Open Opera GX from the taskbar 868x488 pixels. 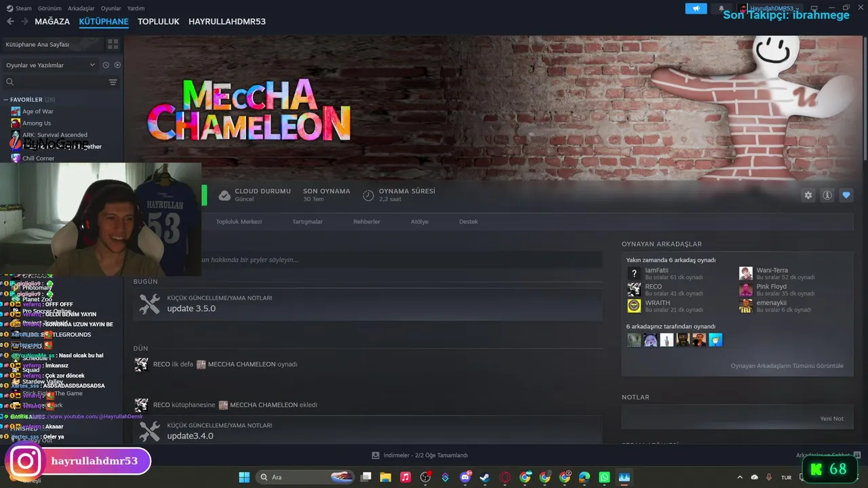point(505,477)
